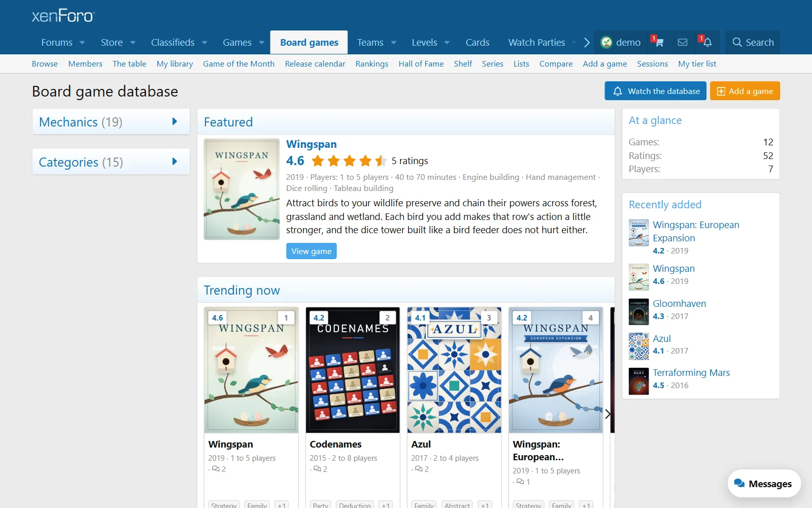This screenshot has height=508, width=812.
Task: Click the Wingspan star rating
Action: [350, 161]
